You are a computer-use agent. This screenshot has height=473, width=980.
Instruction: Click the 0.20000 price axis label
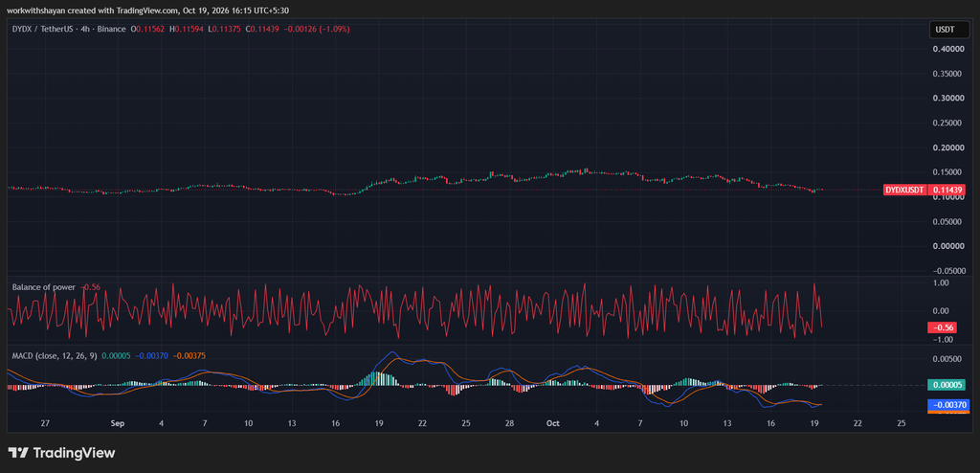tap(947, 147)
